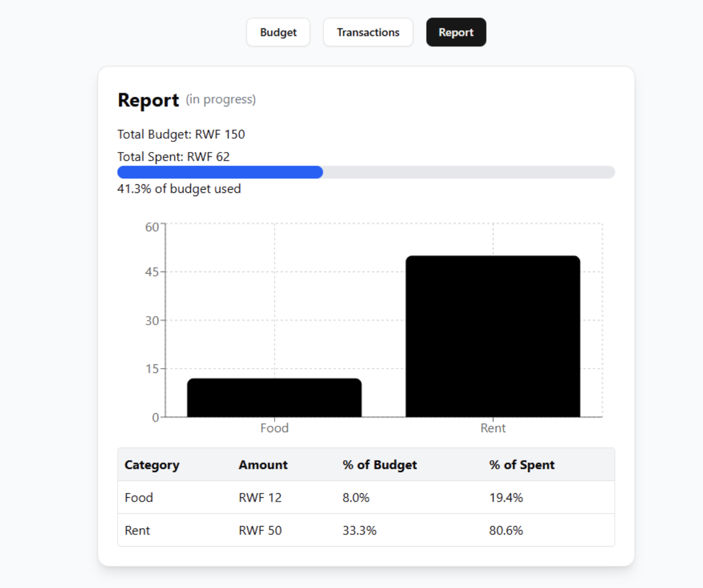703x588 pixels.
Task: Click the % of Budget column header
Action: 381,464
